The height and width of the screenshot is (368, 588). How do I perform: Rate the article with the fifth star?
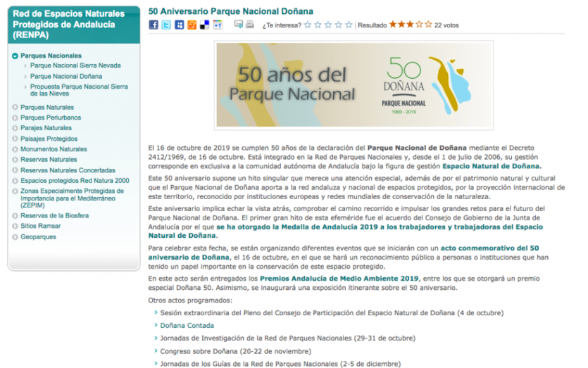click(349, 25)
